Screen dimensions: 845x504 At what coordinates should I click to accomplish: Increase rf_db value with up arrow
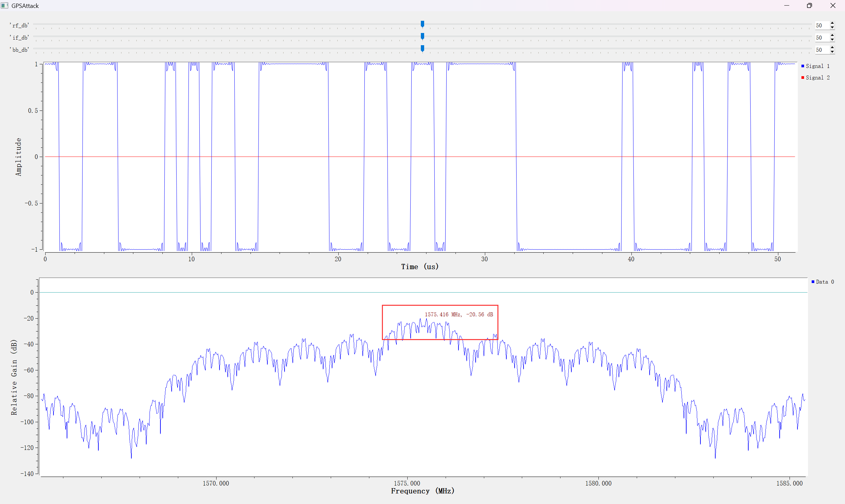point(832,23)
